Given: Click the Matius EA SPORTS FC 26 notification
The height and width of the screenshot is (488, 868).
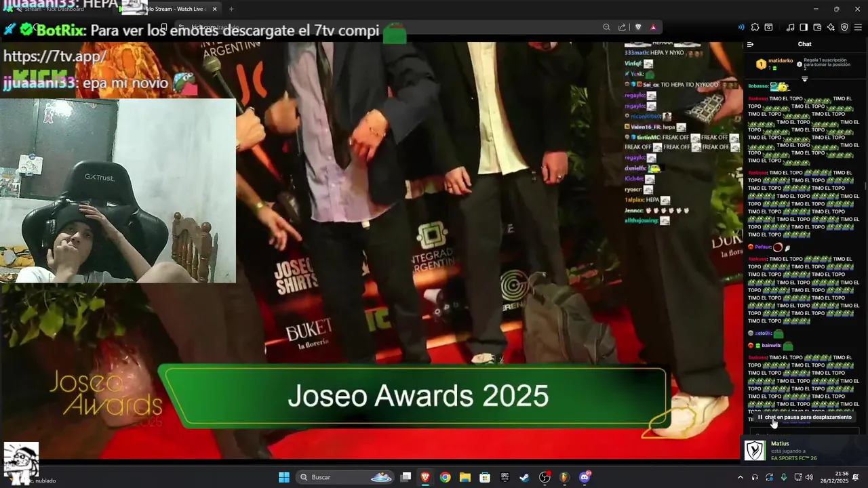Looking at the screenshot, I should point(804,451).
